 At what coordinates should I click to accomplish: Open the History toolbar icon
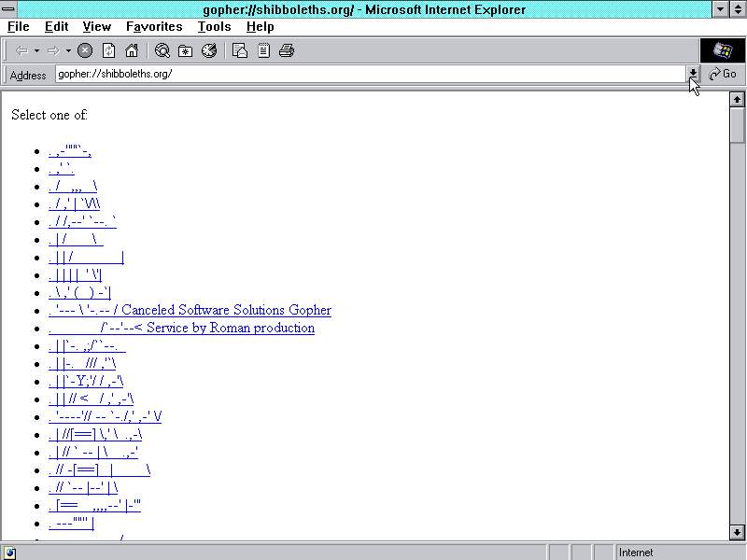click(209, 50)
